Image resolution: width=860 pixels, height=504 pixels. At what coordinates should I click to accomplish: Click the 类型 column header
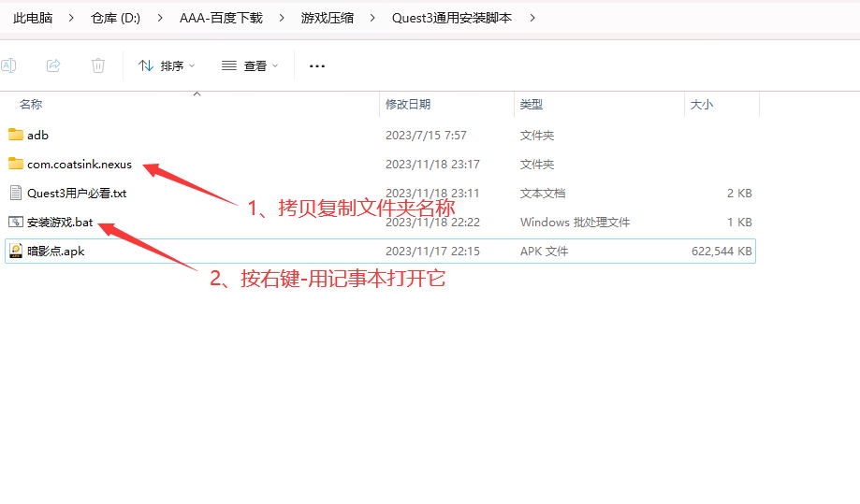532,105
